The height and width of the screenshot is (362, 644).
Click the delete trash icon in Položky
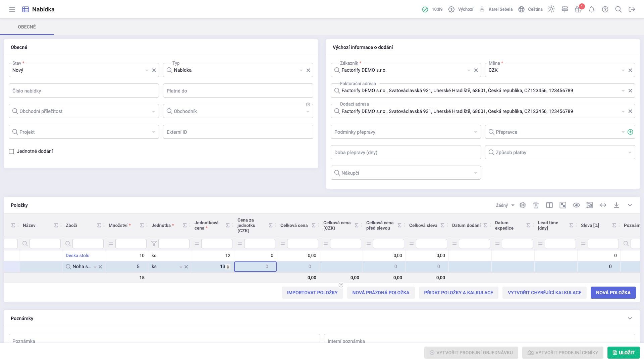click(x=536, y=205)
